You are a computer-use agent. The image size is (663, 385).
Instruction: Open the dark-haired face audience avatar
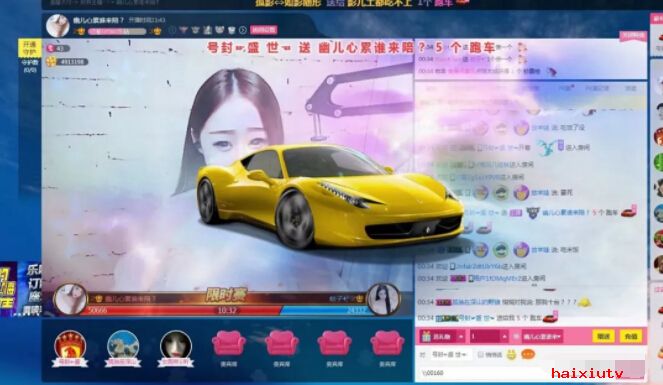(175, 348)
